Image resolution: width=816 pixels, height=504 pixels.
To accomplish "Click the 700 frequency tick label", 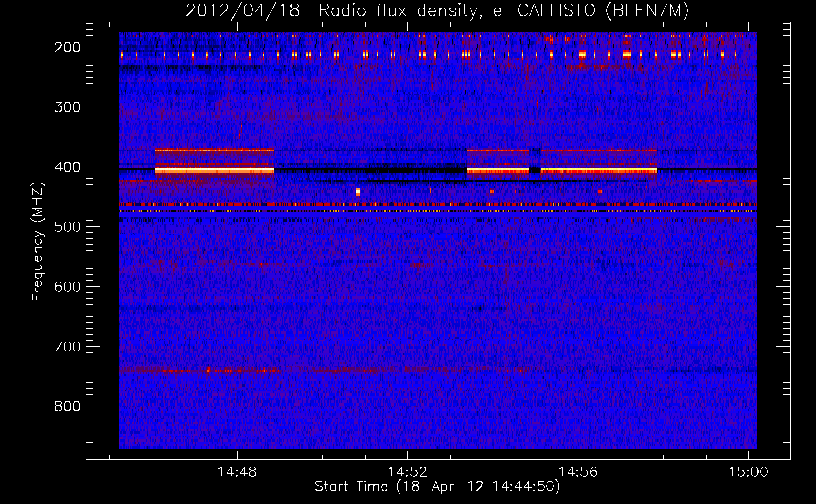I will pyautogui.click(x=68, y=347).
